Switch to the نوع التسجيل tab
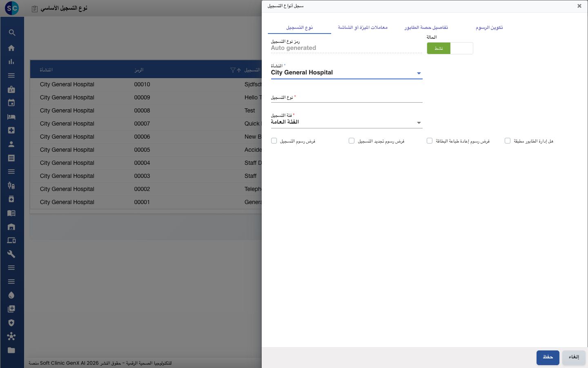The image size is (588, 368). (299, 27)
